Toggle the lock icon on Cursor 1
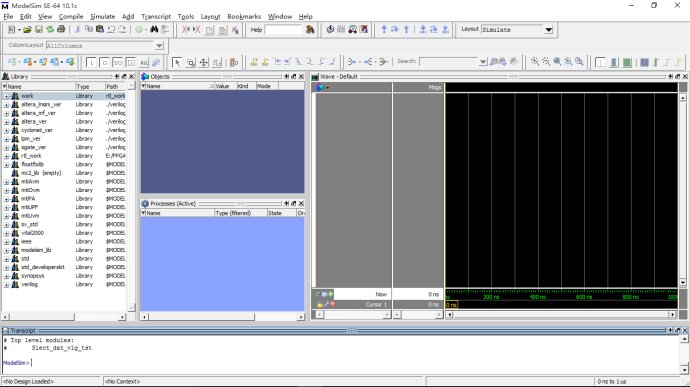The image size is (690, 387). pos(320,304)
